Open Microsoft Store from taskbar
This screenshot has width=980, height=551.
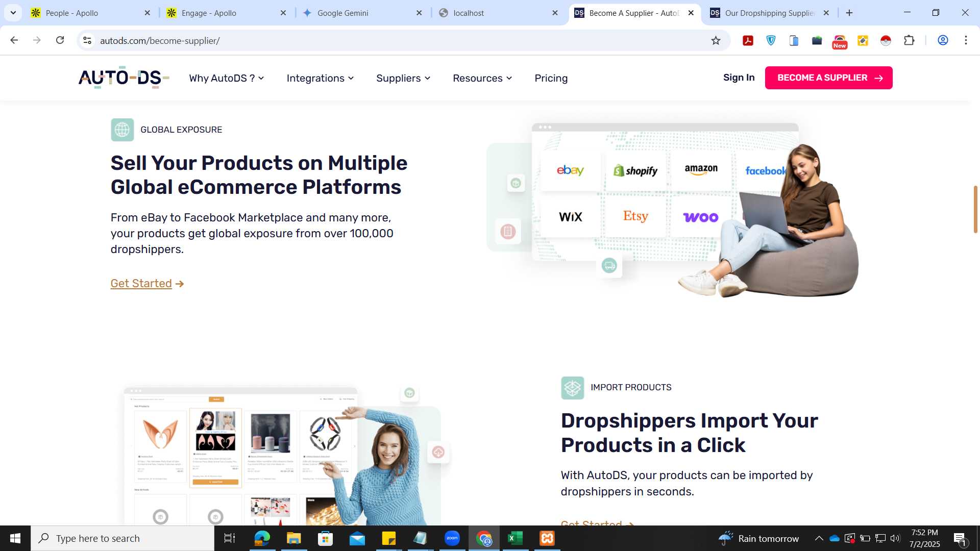point(325,538)
